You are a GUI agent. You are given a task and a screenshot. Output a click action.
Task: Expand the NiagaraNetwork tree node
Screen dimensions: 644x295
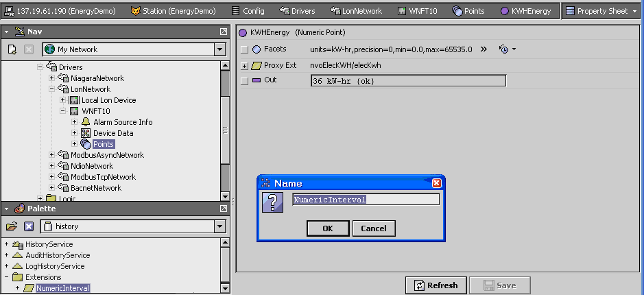pyautogui.click(x=52, y=79)
